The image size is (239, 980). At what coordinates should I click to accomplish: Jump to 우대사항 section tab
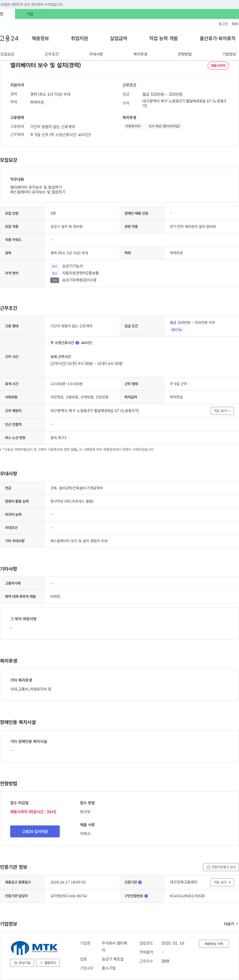pyautogui.click(x=96, y=54)
